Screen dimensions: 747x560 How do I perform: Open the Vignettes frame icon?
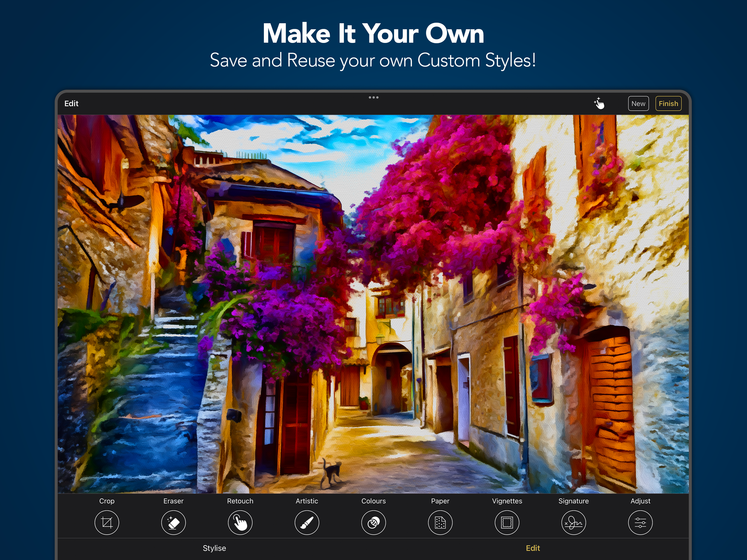point(507,523)
